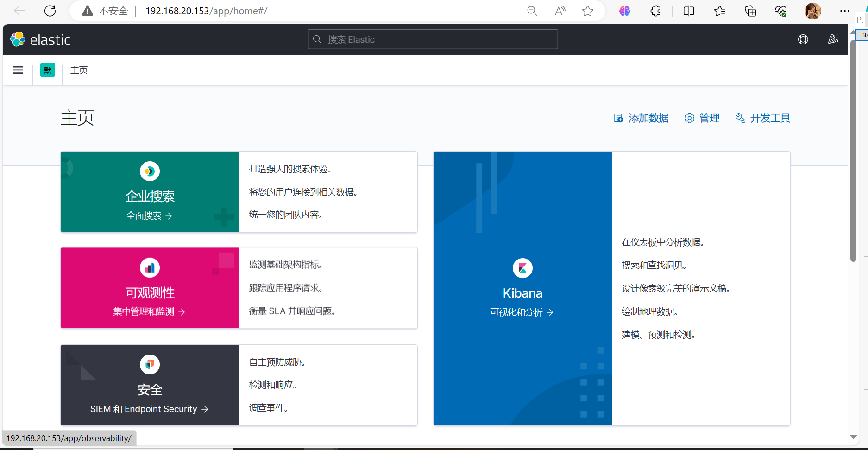This screenshot has height=450, width=868.
Task: Click the scrollbar down arrow
Action: point(853,437)
